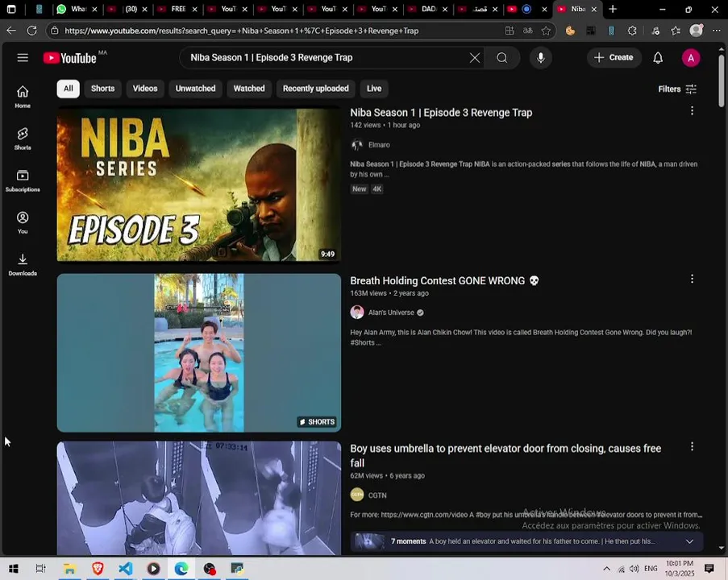The image size is (728, 580).
Task: Start voice search with microphone
Action: tap(541, 58)
